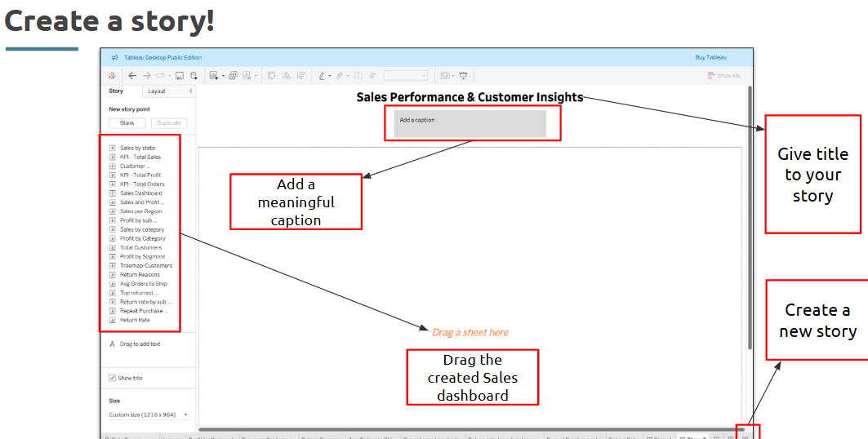The height and width of the screenshot is (439, 868).
Task: Click the Clear Sheet icon
Action: (x=247, y=76)
